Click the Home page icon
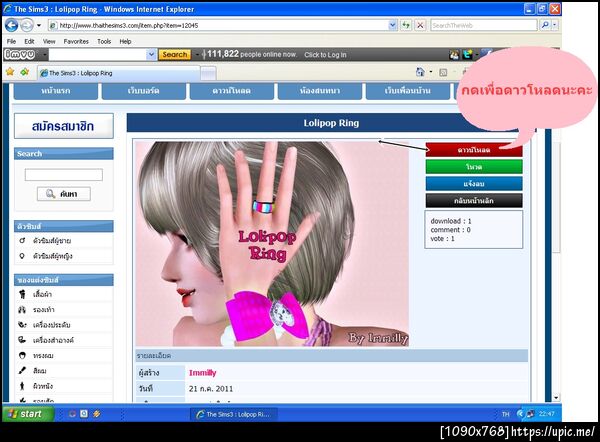600x442 pixels. (420, 72)
